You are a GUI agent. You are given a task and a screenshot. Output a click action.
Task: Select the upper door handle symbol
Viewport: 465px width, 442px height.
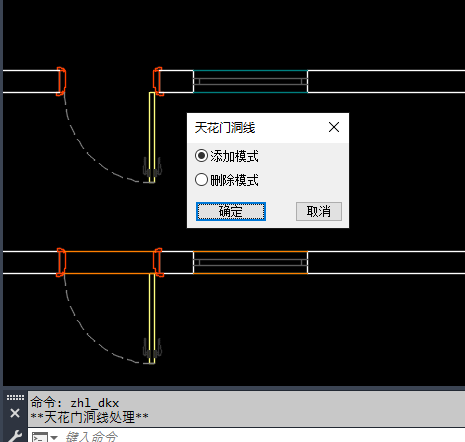coord(152,167)
